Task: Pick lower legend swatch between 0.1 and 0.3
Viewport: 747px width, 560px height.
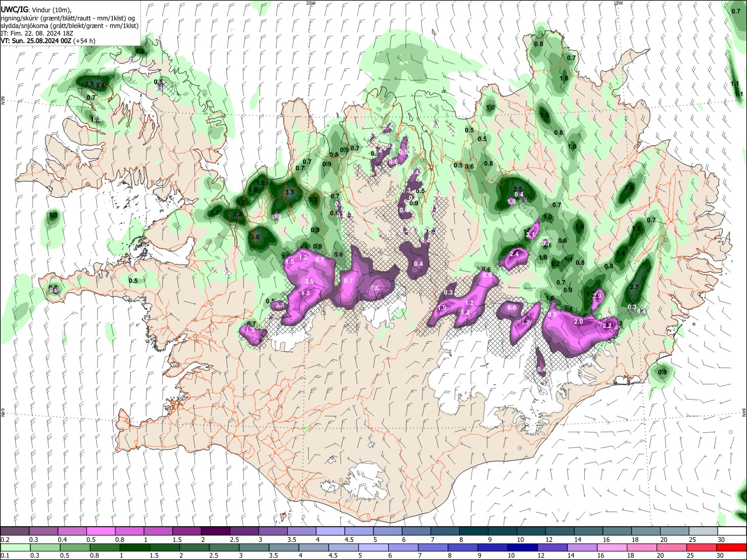Action: click(15, 547)
